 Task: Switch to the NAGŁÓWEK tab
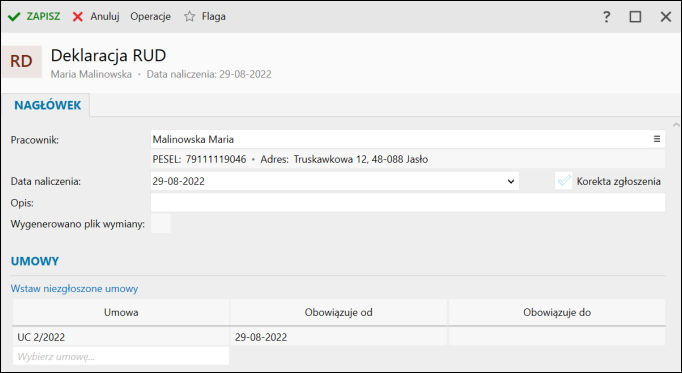[47, 105]
